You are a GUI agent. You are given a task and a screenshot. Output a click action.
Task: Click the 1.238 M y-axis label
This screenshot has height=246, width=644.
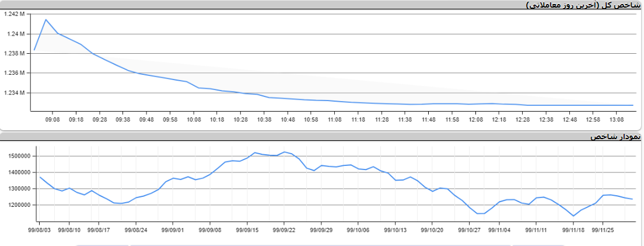pyautogui.click(x=14, y=53)
